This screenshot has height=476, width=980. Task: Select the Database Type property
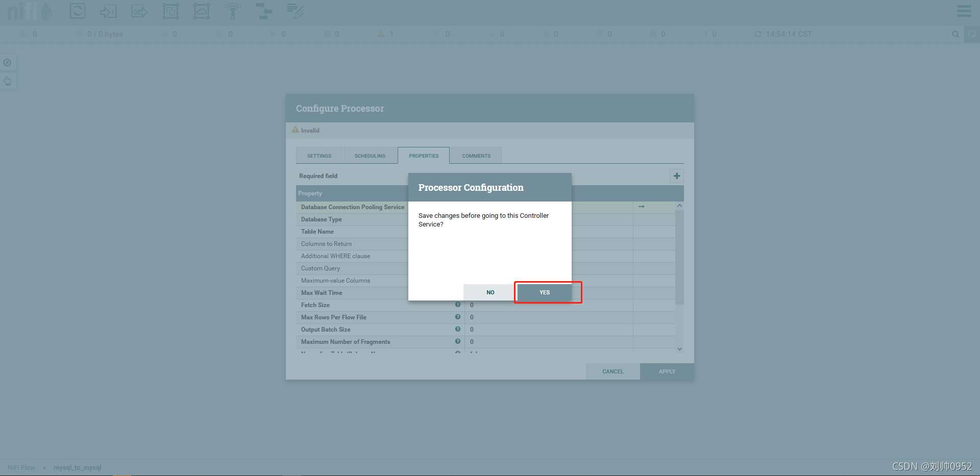click(x=322, y=219)
